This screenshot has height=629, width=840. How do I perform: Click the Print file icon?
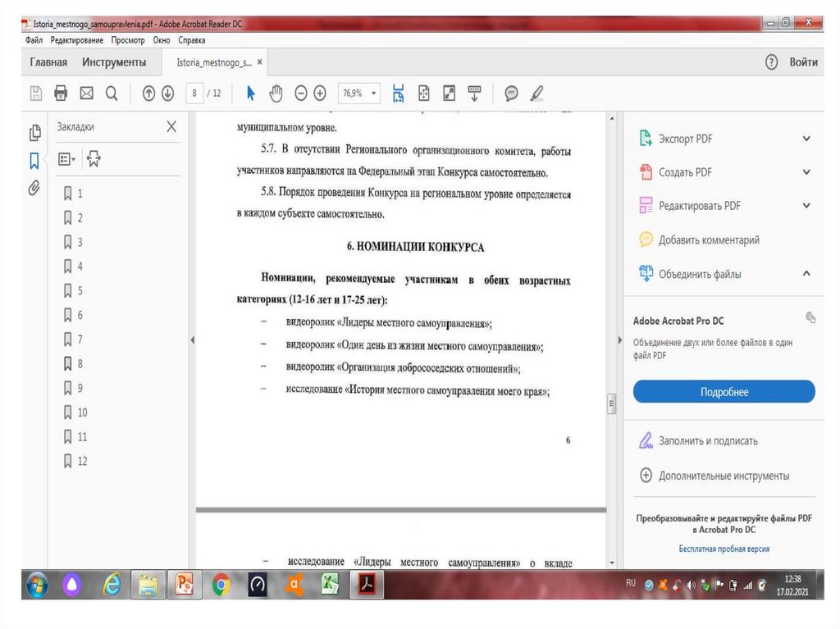coord(61,93)
